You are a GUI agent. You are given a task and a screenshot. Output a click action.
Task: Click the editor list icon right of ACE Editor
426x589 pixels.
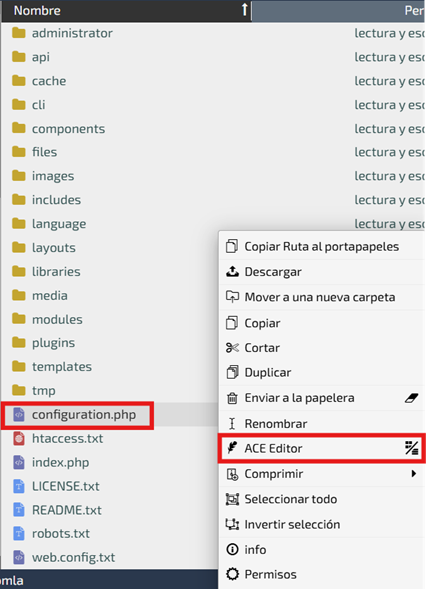[412, 448]
